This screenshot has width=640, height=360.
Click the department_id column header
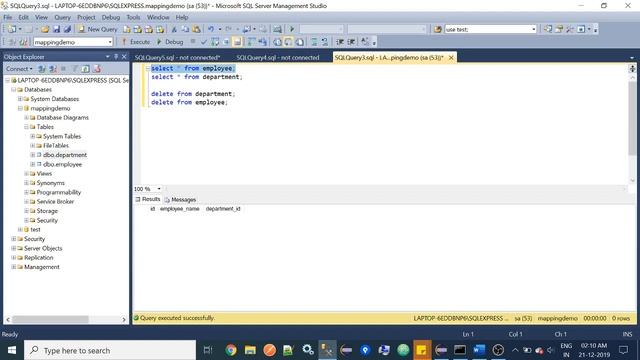[x=223, y=209]
